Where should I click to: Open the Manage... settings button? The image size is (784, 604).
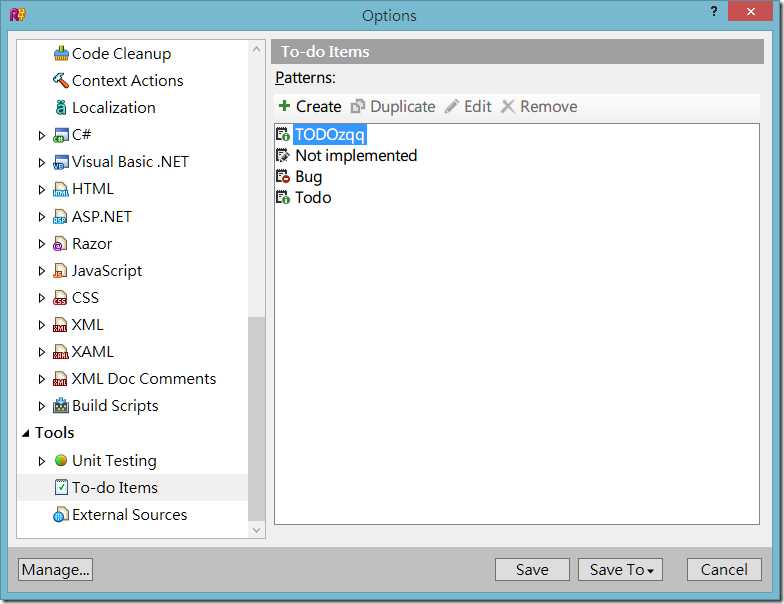(56, 570)
